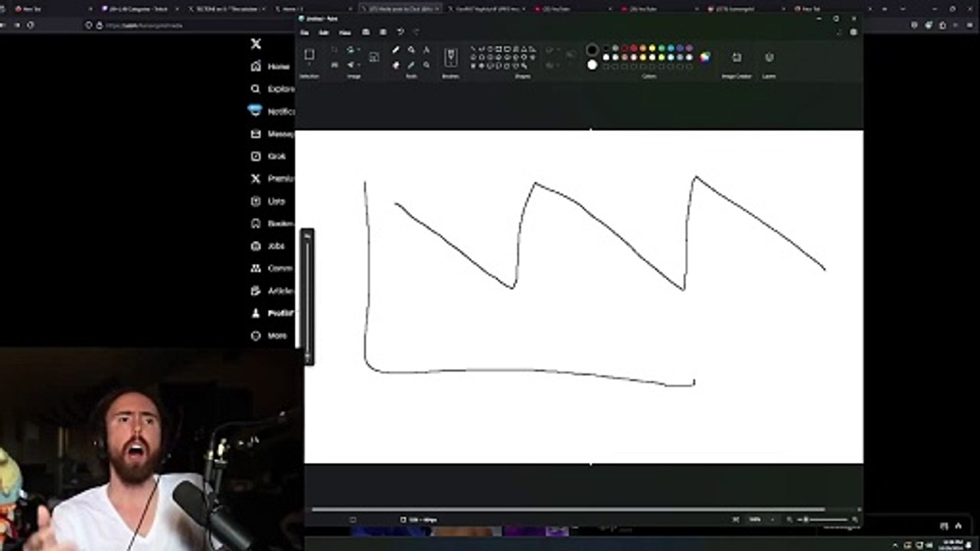
Task: Open More in X sidebar
Action: (x=269, y=336)
